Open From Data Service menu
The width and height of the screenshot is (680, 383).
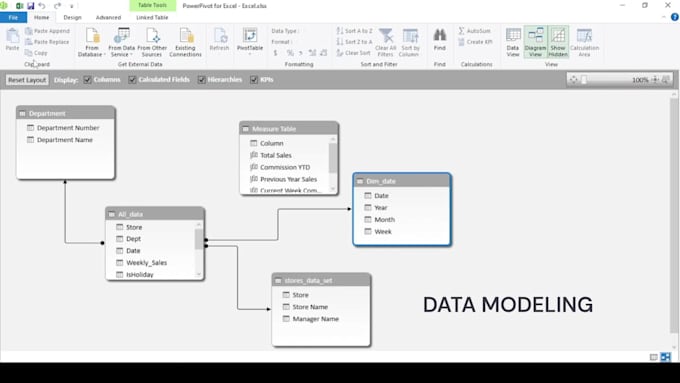121,42
